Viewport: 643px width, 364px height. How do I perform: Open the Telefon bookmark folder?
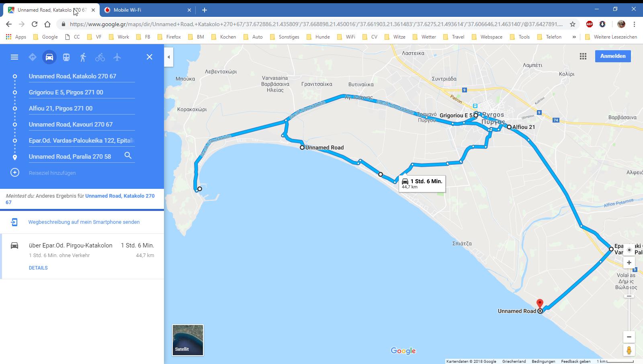tap(549, 37)
